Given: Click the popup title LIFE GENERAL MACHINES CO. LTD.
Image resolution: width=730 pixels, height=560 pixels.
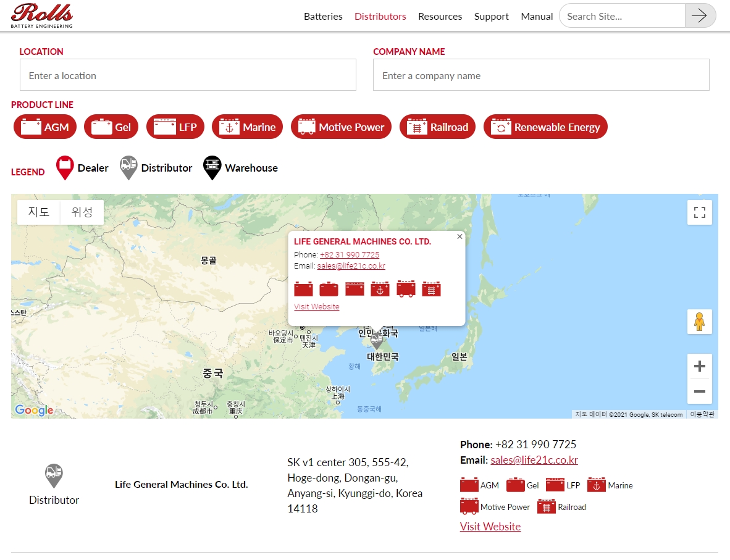Looking at the screenshot, I should point(362,241).
